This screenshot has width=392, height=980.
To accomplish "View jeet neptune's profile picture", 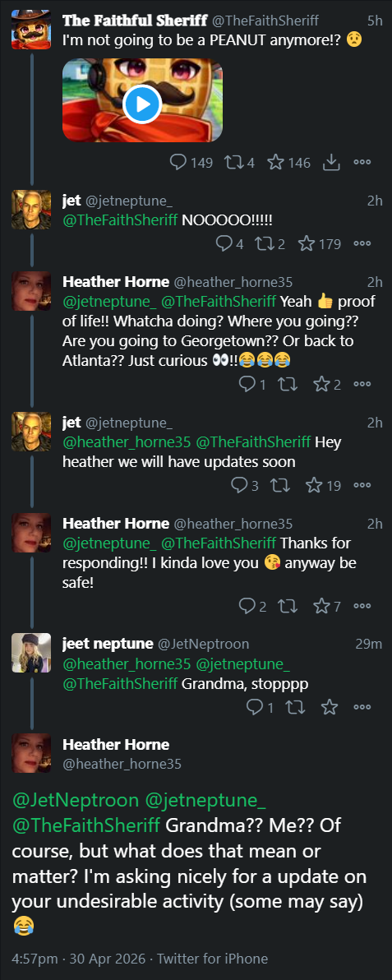I will click(31, 653).
